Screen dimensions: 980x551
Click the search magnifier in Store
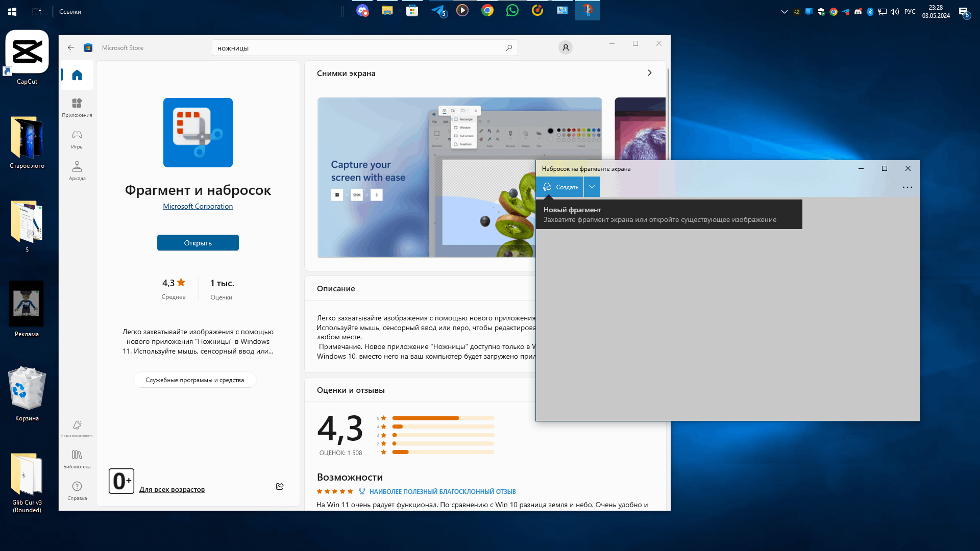click(509, 48)
